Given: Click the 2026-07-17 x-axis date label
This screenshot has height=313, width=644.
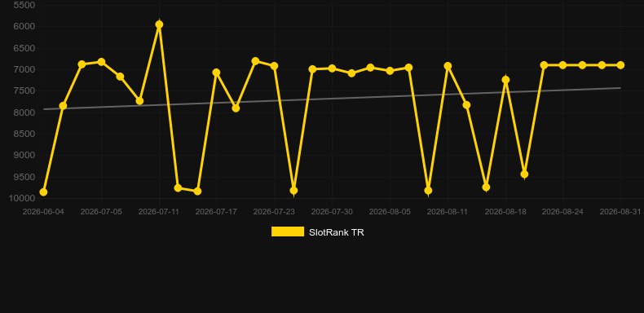Looking at the screenshot, I should pos(217,212).
